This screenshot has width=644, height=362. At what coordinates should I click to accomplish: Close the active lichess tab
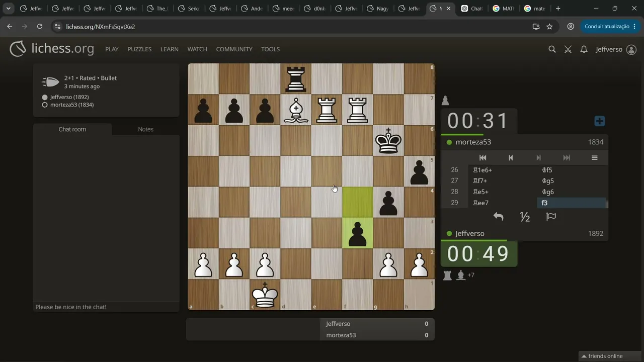click(x=449, y=9)
